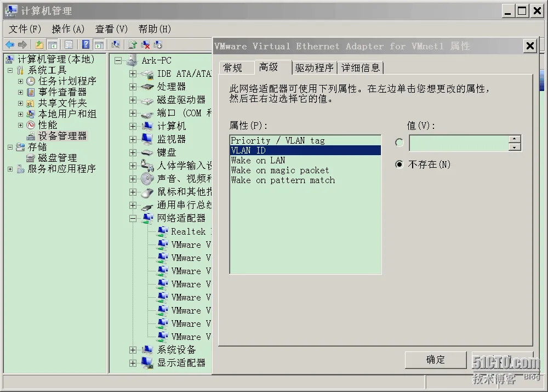Click the Uninstall device red X icon
This screenshot has width=548, height=392.
pyautogui.click(x=145, y=45)
